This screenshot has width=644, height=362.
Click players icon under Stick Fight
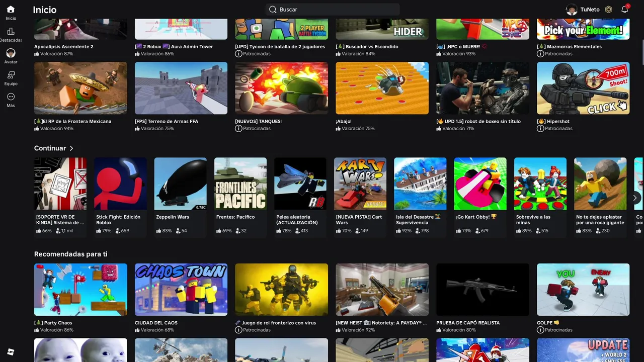(118, 231)
